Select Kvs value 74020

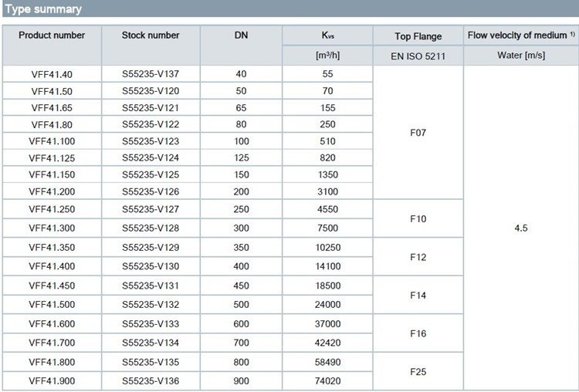(327, 381)
